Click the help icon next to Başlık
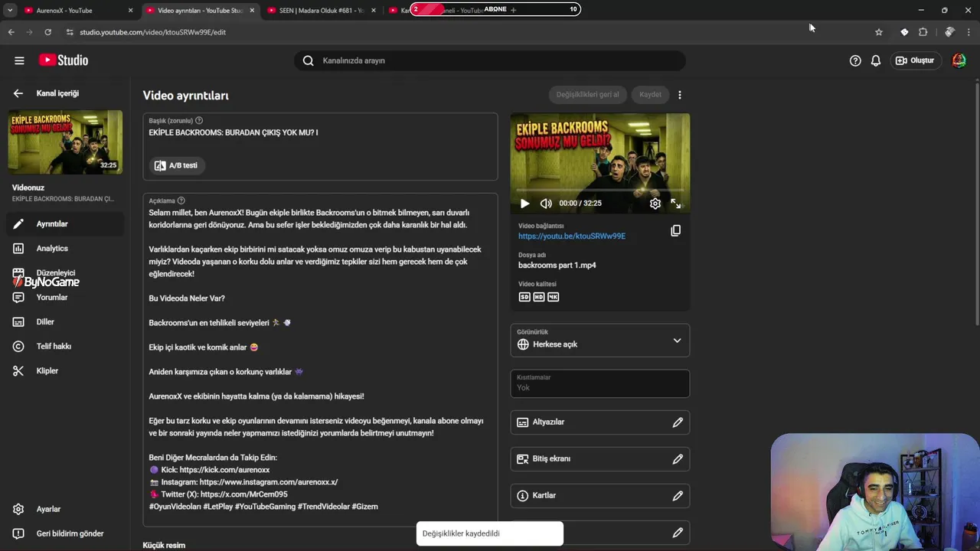980x551 pixels. click(199, 121)
